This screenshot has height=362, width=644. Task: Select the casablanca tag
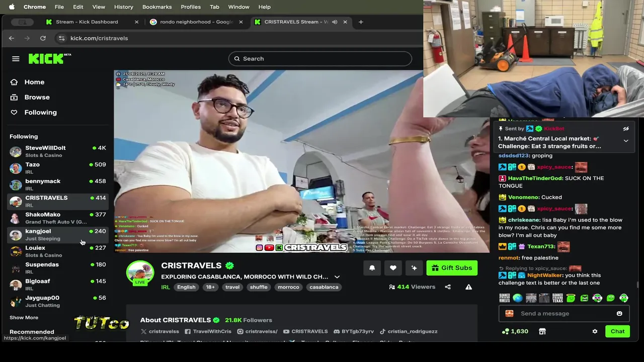324,287
